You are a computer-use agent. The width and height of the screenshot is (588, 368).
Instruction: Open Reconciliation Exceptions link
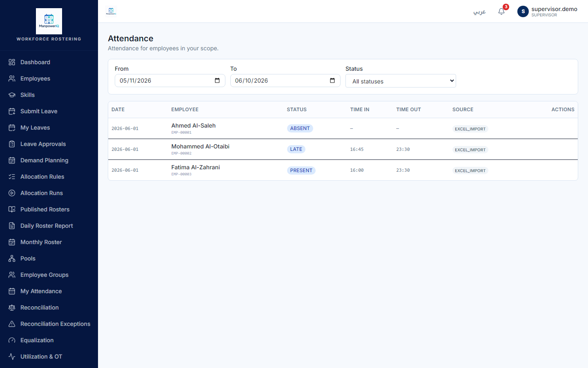[49, 324]
